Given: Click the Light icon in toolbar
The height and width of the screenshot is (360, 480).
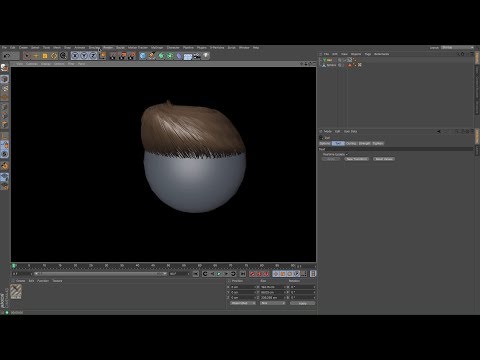Looking at the screenshot, I should (206, 56).
